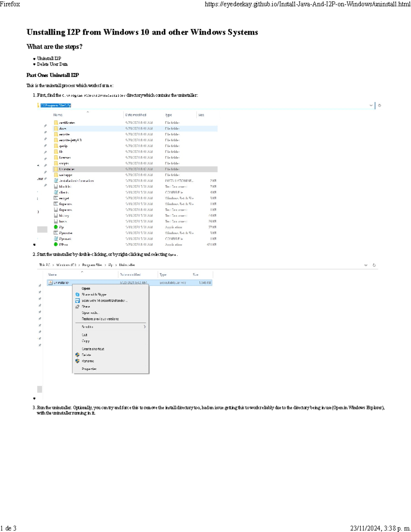Image resolution: width=411 pixels, height=532 pixels.
Task: Click the certificates folder icon
Action: pyautogui.click(x=56, y=123)
